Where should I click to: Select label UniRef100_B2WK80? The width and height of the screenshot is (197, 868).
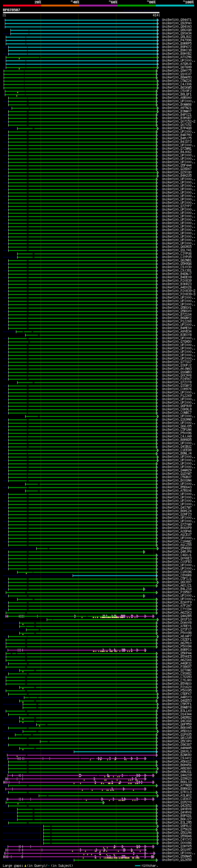pyautogui.click(x=176, y=755)
